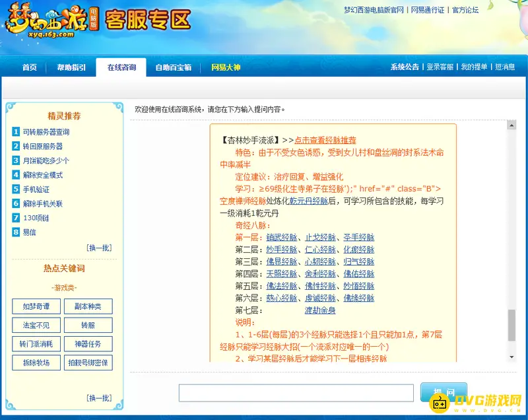Open 妙悟经脉 link
The height and width of the screenshot is (420, 528).
tap(359, 286)
